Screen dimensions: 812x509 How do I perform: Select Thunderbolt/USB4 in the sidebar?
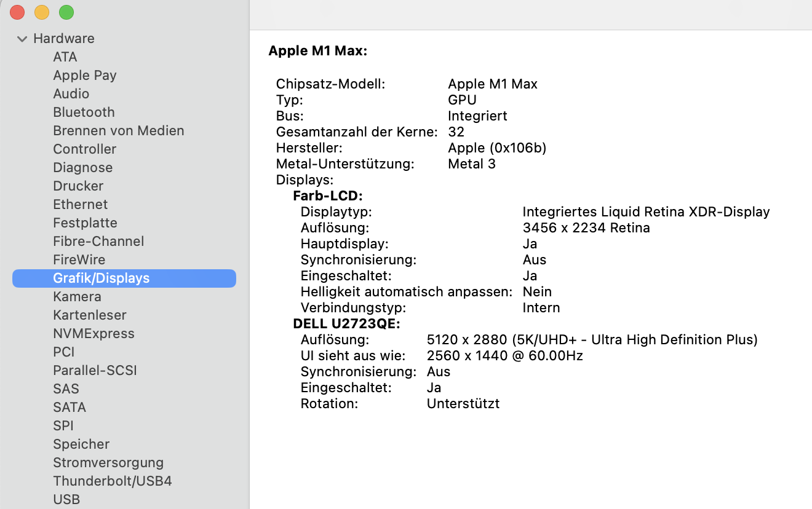click(x=113, y=481)
